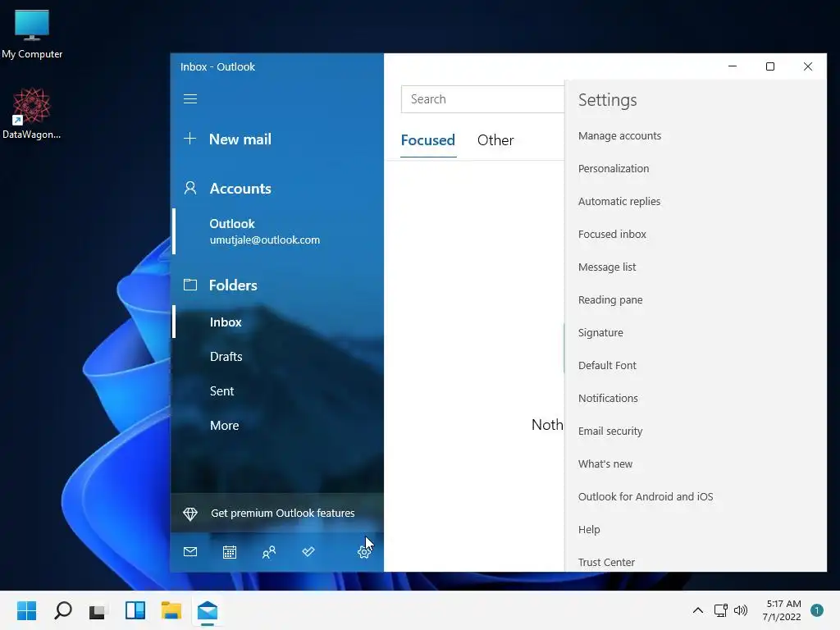840x630 pixels.
Task: Open Personalization settings
Action: [x=614, y=169]
